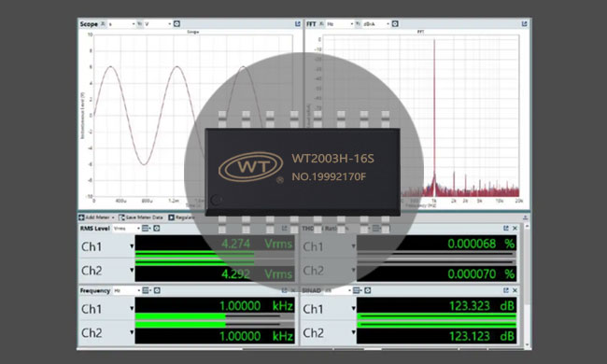Image resolution: width=607 pixels, height=364 pixels.
Task: Click the Save Meter Data icon
Action: click(121, 217)
